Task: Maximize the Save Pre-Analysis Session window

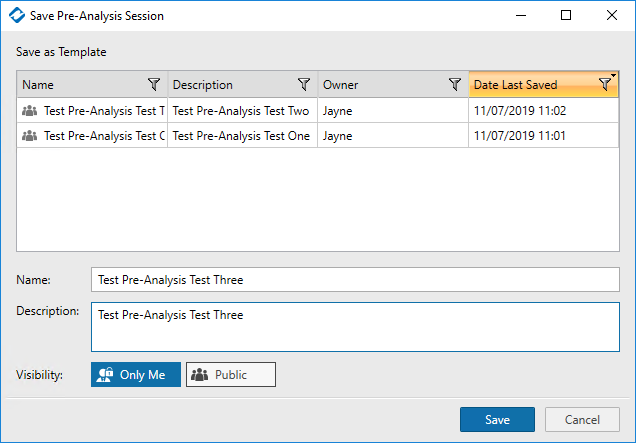Action: pyautogui.click(x=566, y=15)
